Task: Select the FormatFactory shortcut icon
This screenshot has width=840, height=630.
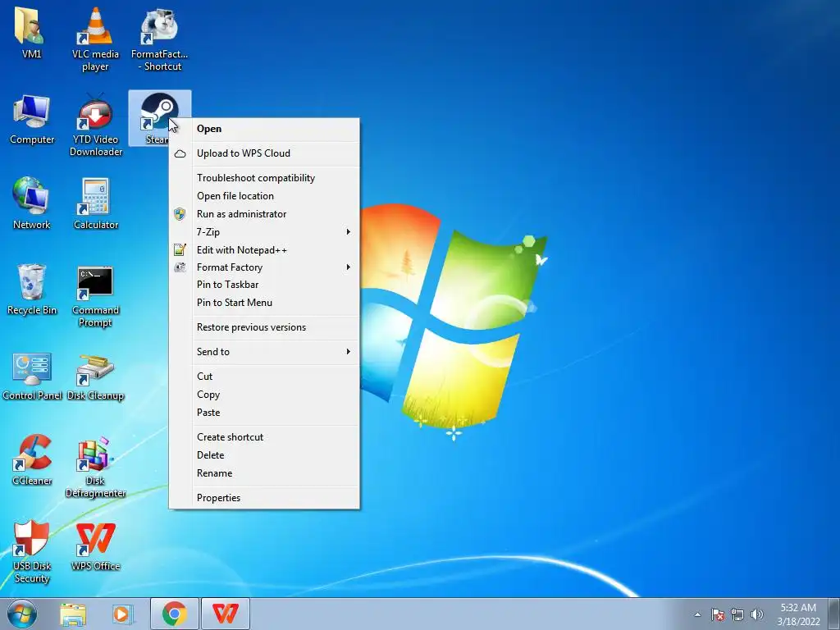Action: pyautogui.click(x=160, y=39)
